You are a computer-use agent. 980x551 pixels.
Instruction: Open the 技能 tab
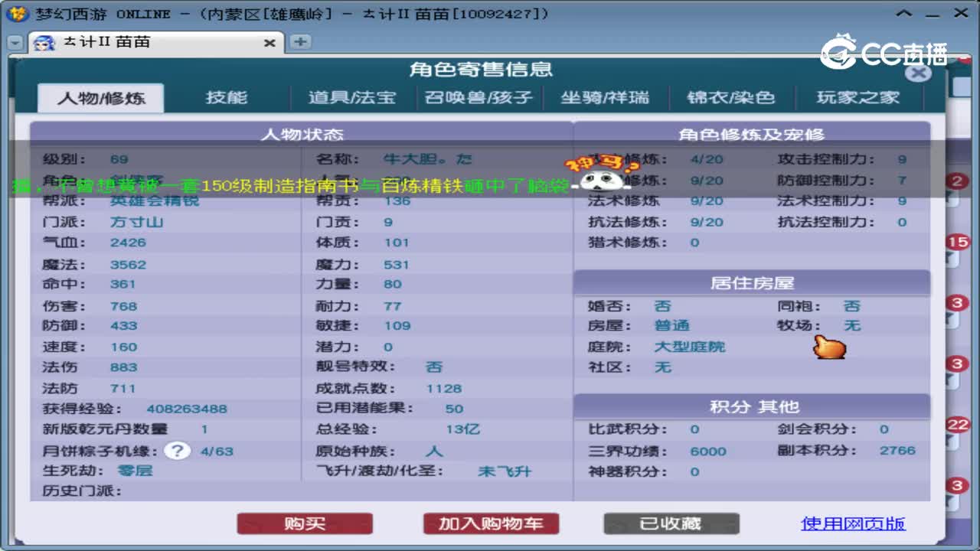tap(227, 98)
